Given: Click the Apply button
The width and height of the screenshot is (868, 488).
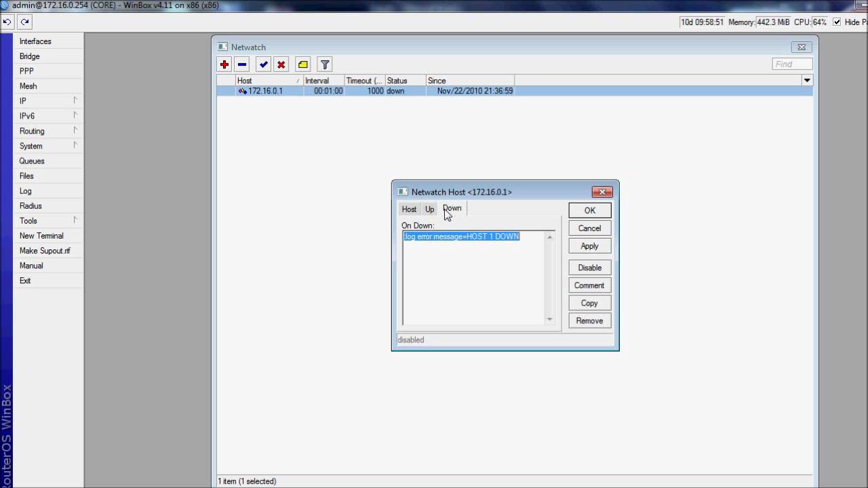Looking at the screenshot, I should 590,246.
